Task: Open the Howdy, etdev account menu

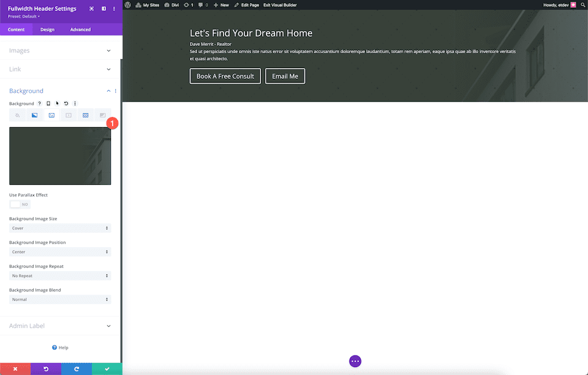Action: coord(559,5)
